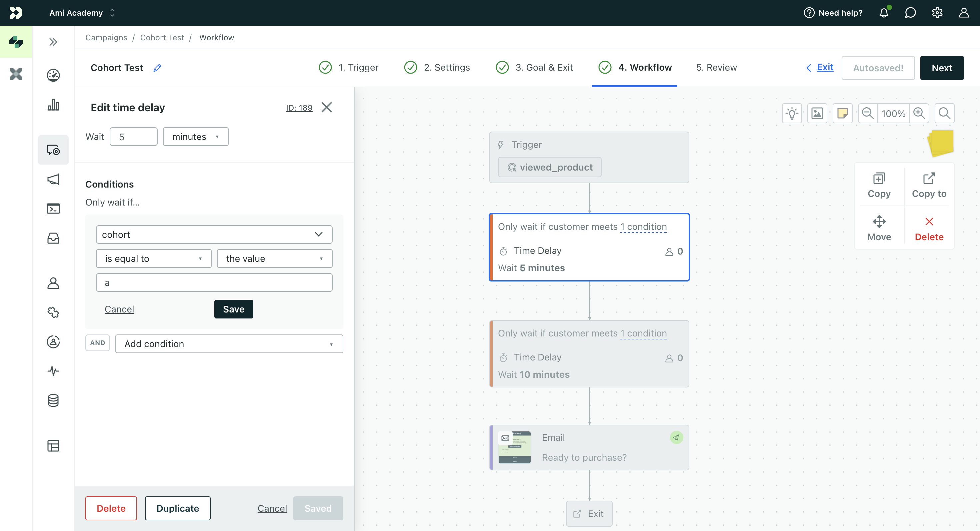Open Broadcasts megaphone icon
The width and height of the screenshot is (980, 531).
(53, 179)
